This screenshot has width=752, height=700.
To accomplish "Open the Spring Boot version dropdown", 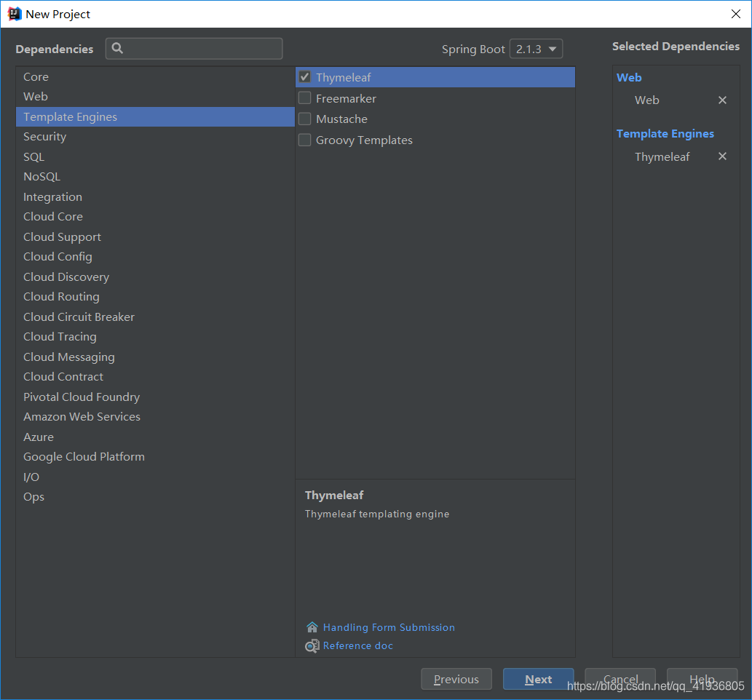I will (536, 49).
